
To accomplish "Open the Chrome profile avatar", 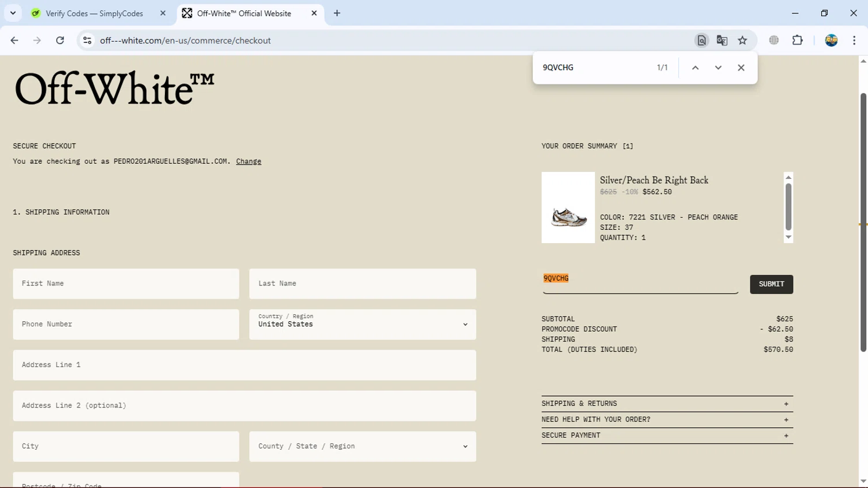I will (832, 41).
